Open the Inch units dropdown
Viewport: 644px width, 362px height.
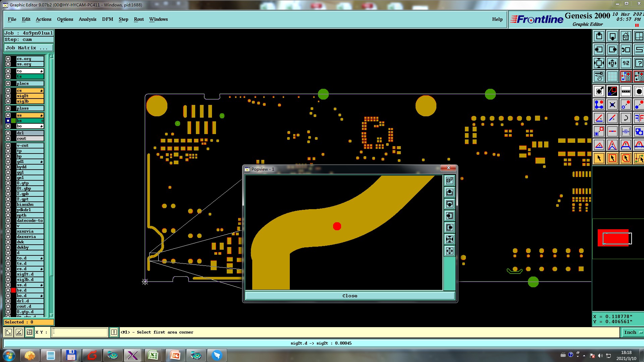633,332
